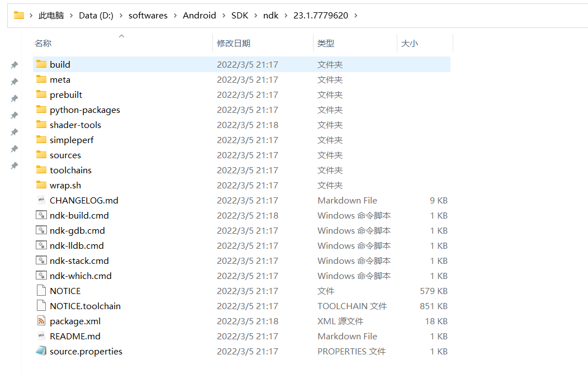Viewport: 588px width, 374px height.
Task: Click the 9 KB size cell
Action: (438, 200)
